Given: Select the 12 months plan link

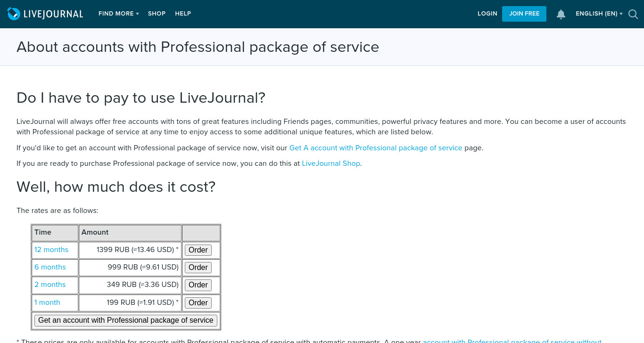Looking at the screenshot, I should (51, 250).
